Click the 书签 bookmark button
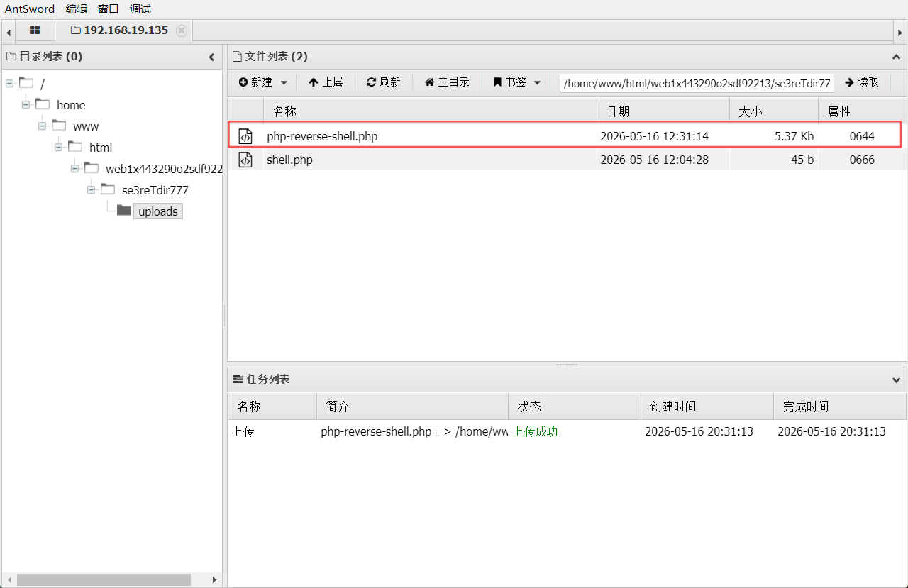The width and height of the screenshot is (908, 588). pos(509,82)
